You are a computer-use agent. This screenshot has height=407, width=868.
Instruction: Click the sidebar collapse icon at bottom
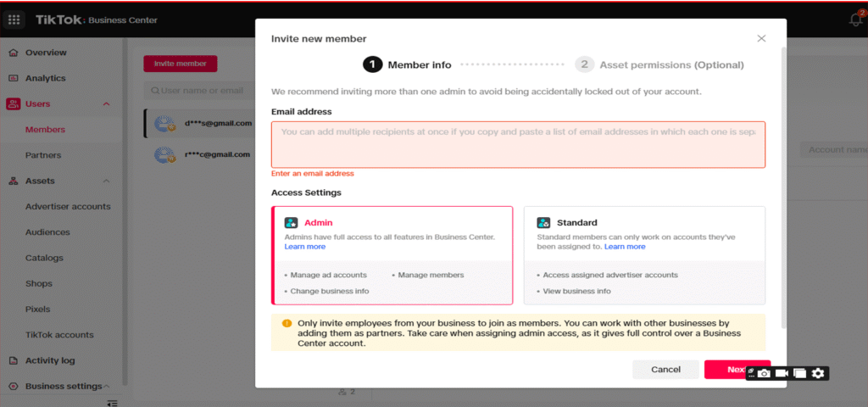112,403
